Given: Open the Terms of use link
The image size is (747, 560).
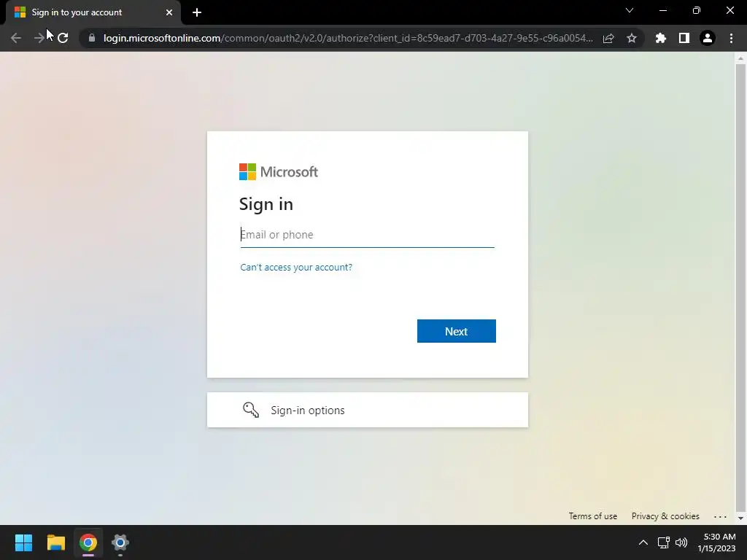Looking at the screenshot, I should [592, 516].
